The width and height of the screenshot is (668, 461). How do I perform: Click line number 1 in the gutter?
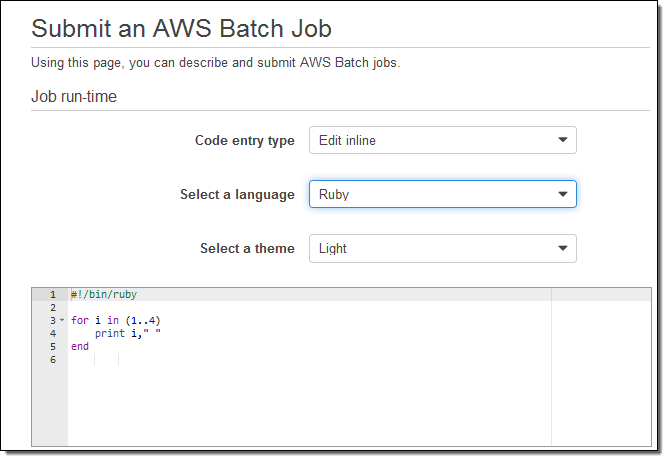52,295
